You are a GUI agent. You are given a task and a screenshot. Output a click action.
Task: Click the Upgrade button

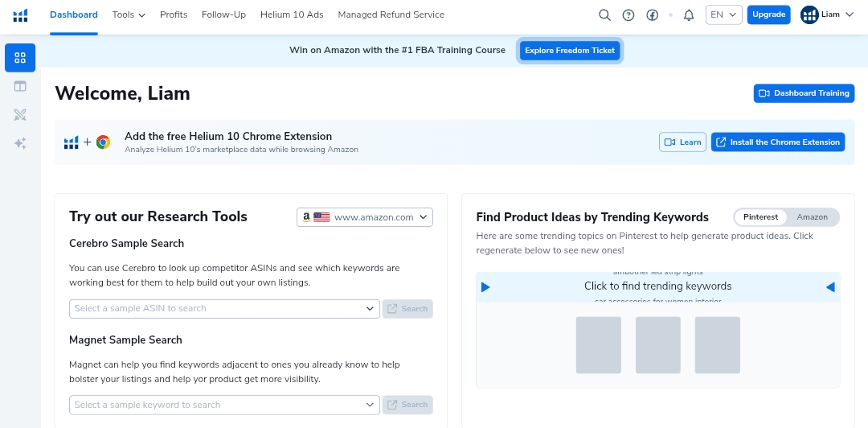tap(768, 15)
